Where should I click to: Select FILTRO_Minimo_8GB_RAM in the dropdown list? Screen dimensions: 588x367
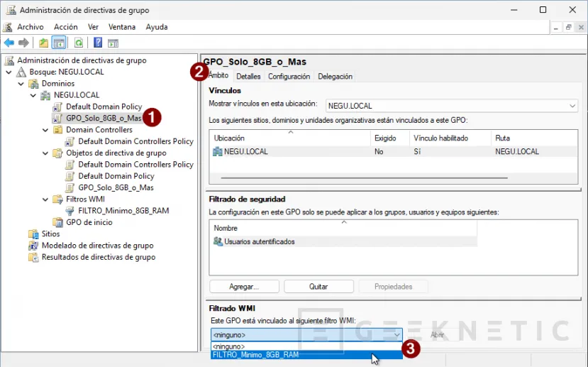(x=306, y=355)
